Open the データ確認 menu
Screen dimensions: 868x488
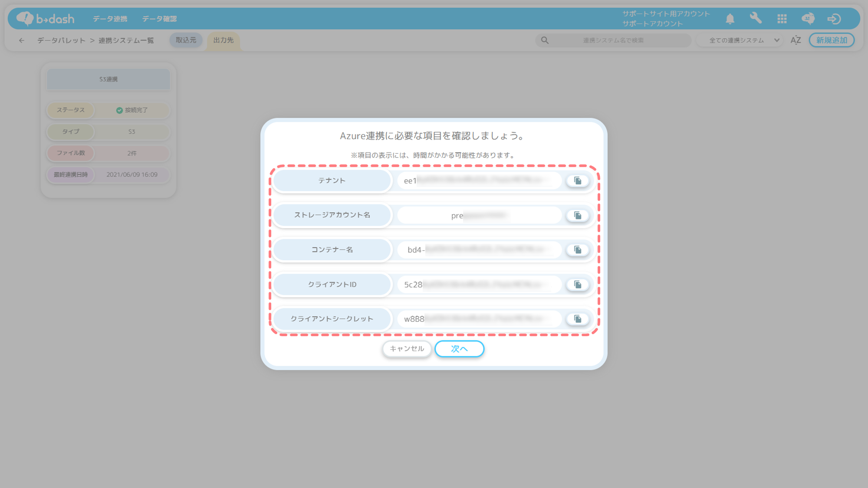159,19
